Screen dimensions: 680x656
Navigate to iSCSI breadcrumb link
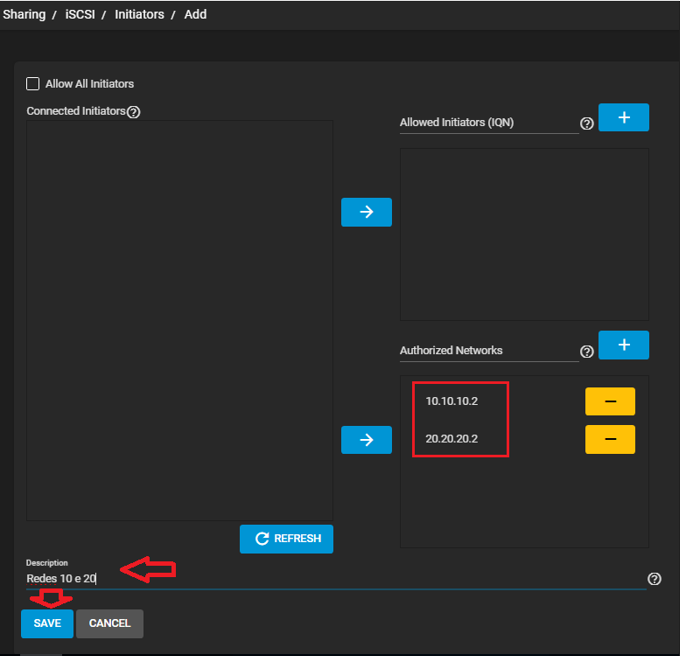pos(77,15)
